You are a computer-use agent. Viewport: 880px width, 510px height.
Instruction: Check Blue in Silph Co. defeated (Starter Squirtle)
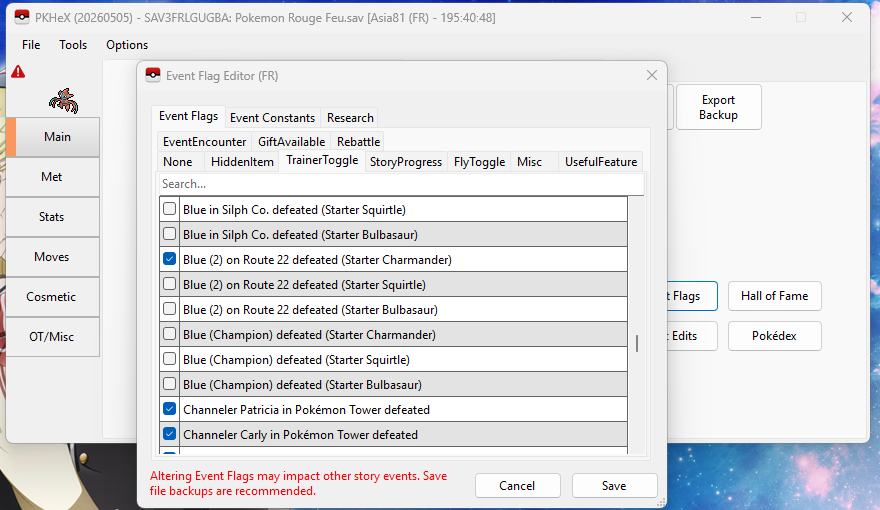[169, 209]
